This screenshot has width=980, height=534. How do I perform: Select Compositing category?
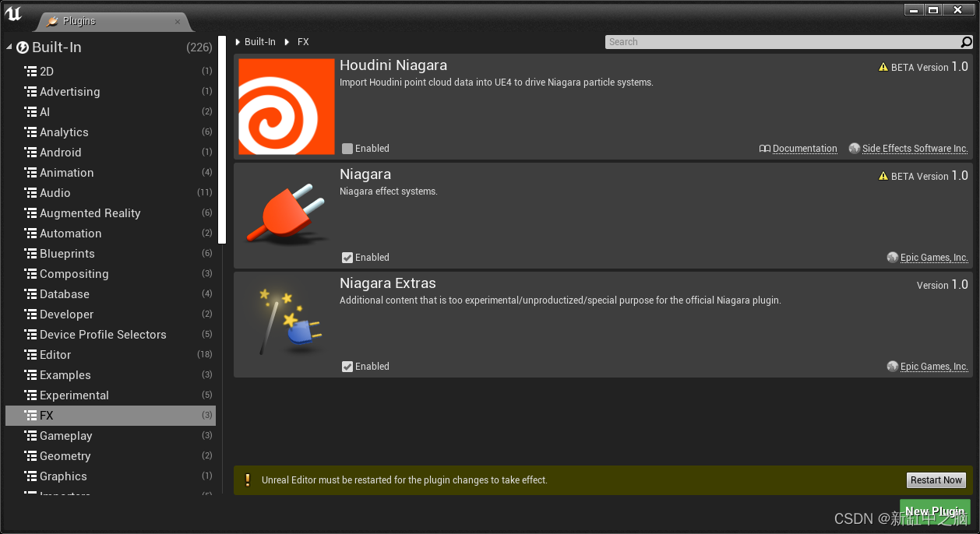(111, 274)
